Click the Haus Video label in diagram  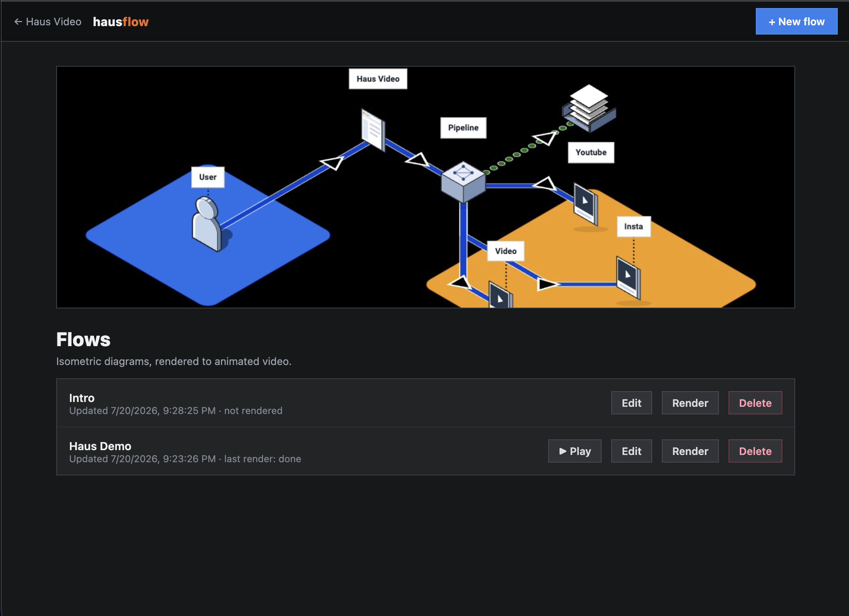[378, 79]
